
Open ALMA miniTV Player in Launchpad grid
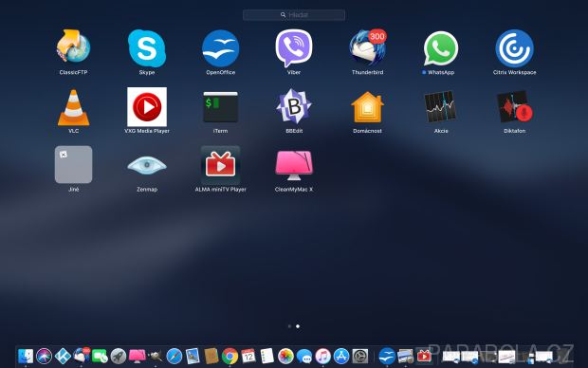click(220, 165)
